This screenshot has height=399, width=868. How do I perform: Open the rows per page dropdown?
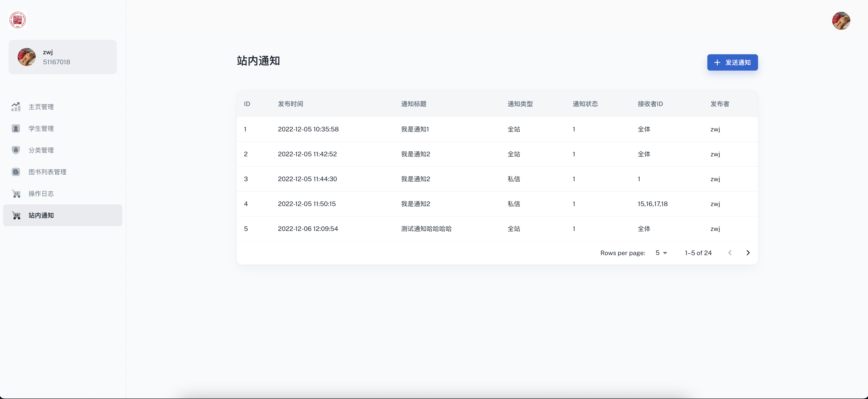pyautogui.click(x=661, y=253)
